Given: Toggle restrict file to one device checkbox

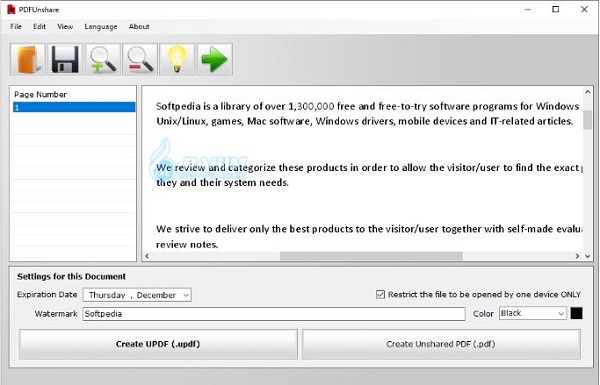Looking at the screenshot, I should pos(380,294).
